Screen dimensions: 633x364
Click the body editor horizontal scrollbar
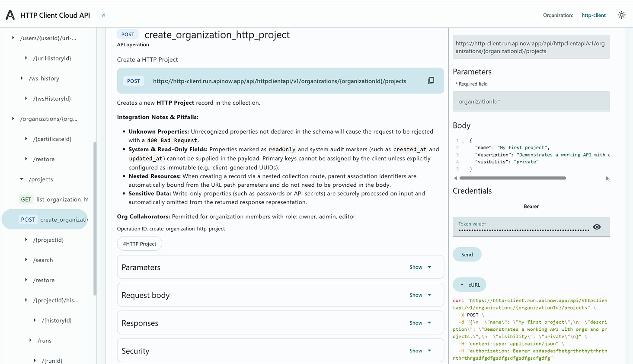[512, 178]
